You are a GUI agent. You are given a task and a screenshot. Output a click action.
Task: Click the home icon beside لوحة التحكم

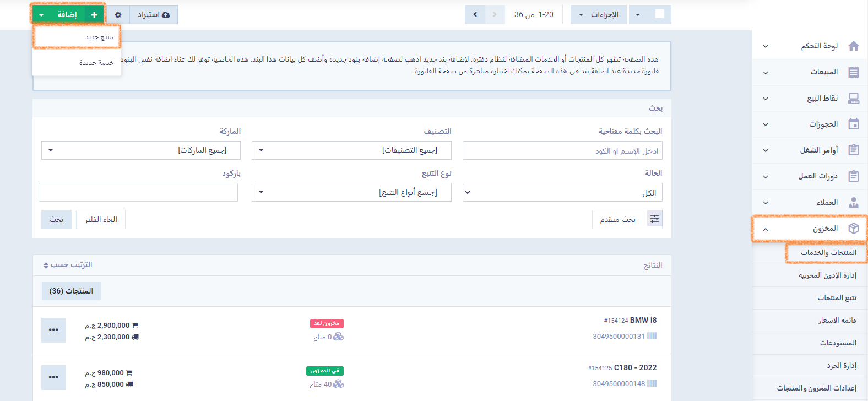click(x=854, y=46)
